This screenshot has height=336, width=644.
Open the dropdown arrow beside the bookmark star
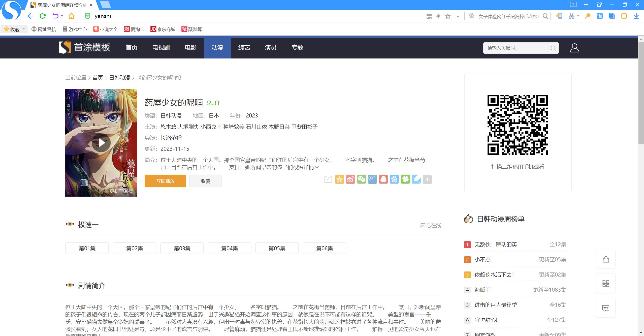pos(458,16)
